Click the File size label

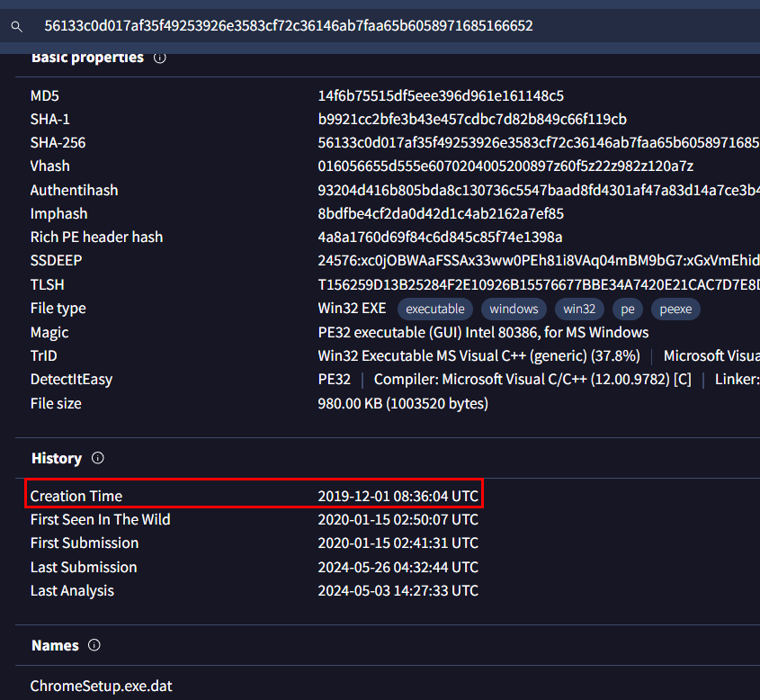coord(56,403)
